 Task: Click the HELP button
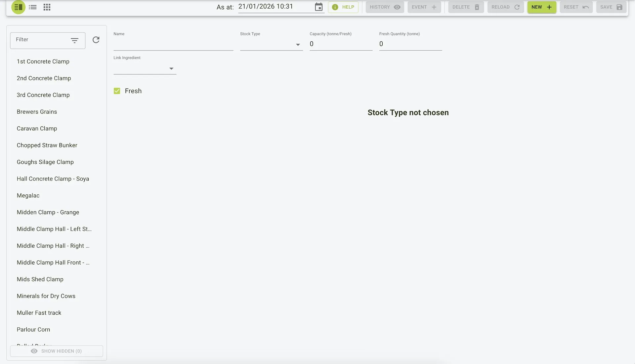pyautogui.click(x=343, y=7)
